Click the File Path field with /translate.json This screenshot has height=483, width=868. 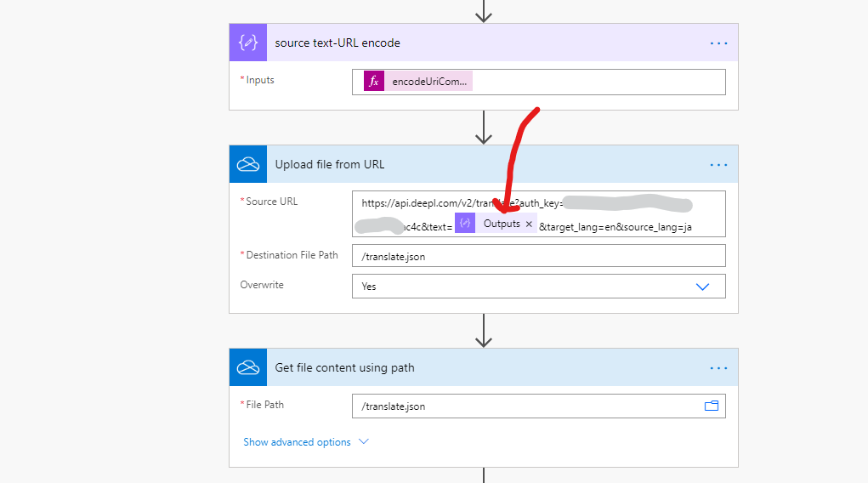[539, 406]
